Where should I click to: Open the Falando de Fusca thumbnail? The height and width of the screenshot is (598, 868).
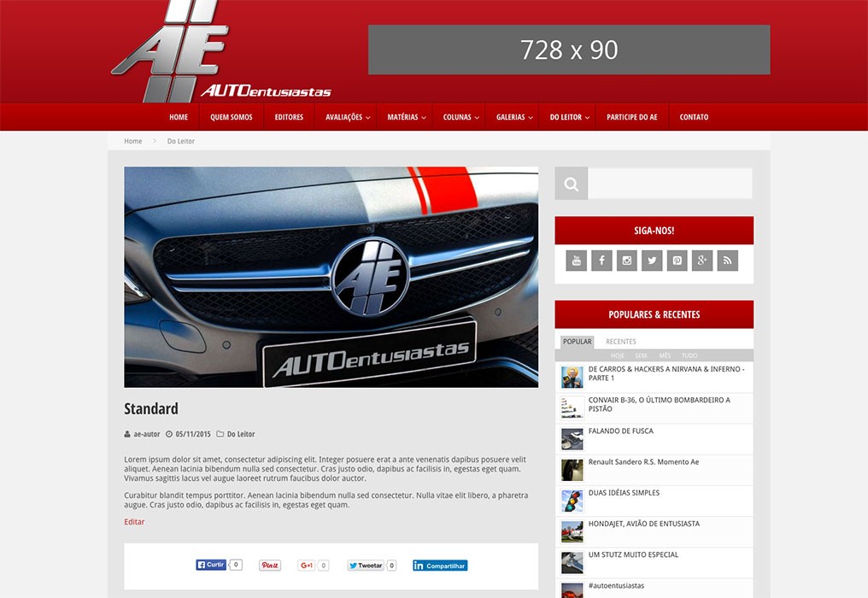click(x=572, y=439)
